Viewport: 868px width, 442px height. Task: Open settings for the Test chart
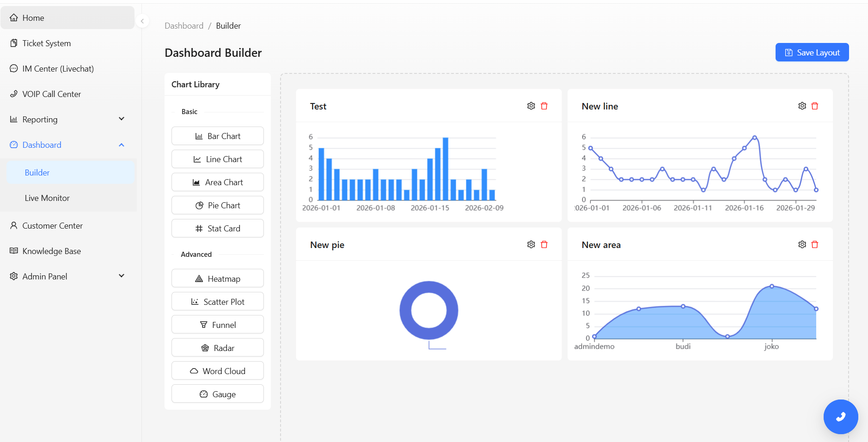[x=530, y=106]
